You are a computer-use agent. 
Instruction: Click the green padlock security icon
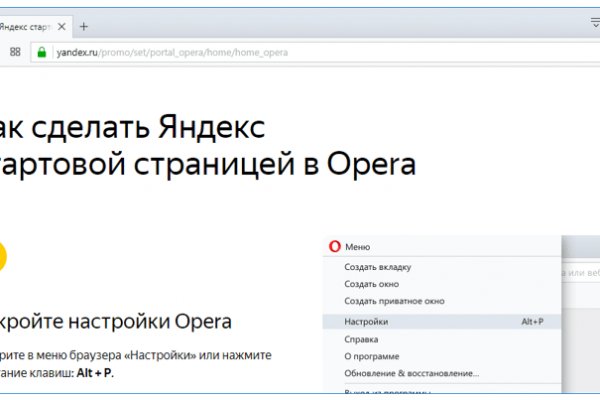coord(42,52)
